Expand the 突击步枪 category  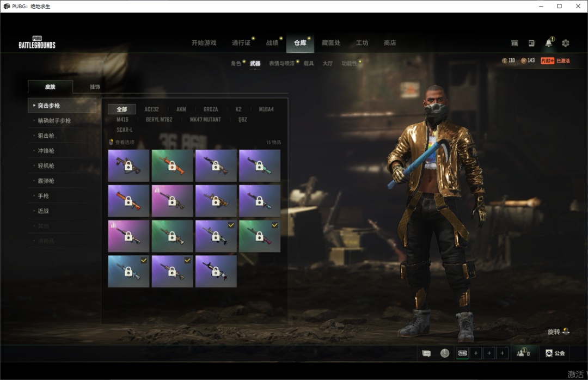(62, 106)
